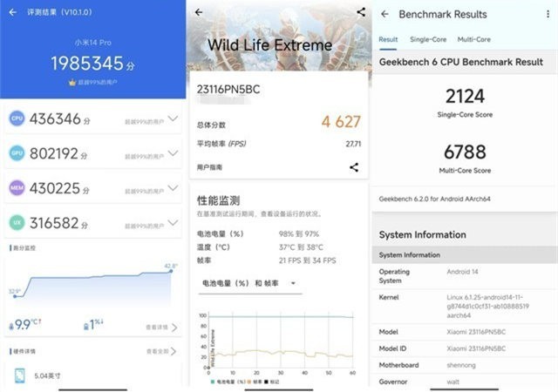Tap the GPU score icon
558x392 pixels.
click(17, 153)
